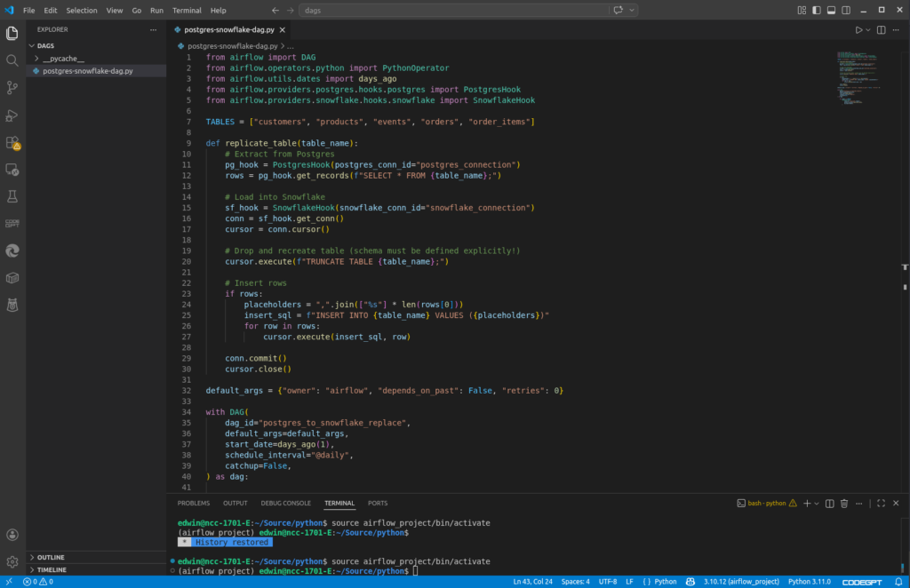Maximize the panel size
Viewport: 910px width, 588px height.
coord(881,504)
